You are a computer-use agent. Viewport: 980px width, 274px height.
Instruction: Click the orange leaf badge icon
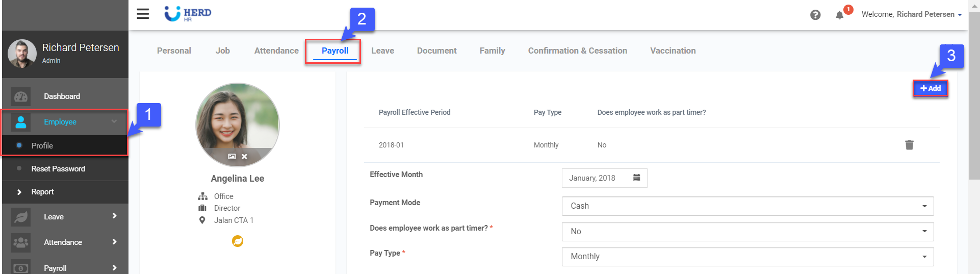238,241
